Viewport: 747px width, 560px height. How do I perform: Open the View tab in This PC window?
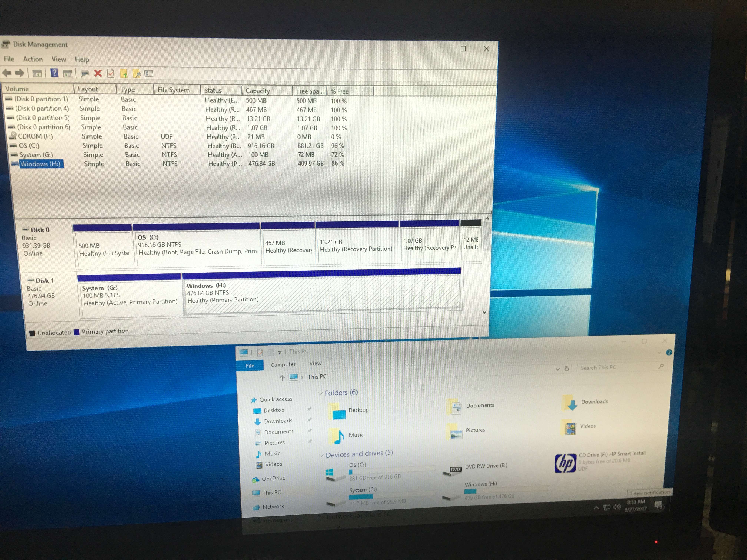(315, 364)
